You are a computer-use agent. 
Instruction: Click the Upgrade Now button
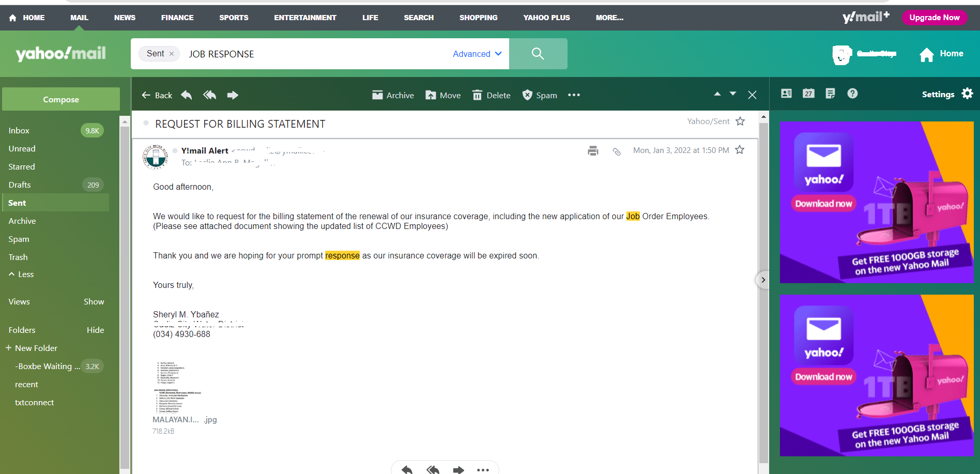tap(935, 18)
